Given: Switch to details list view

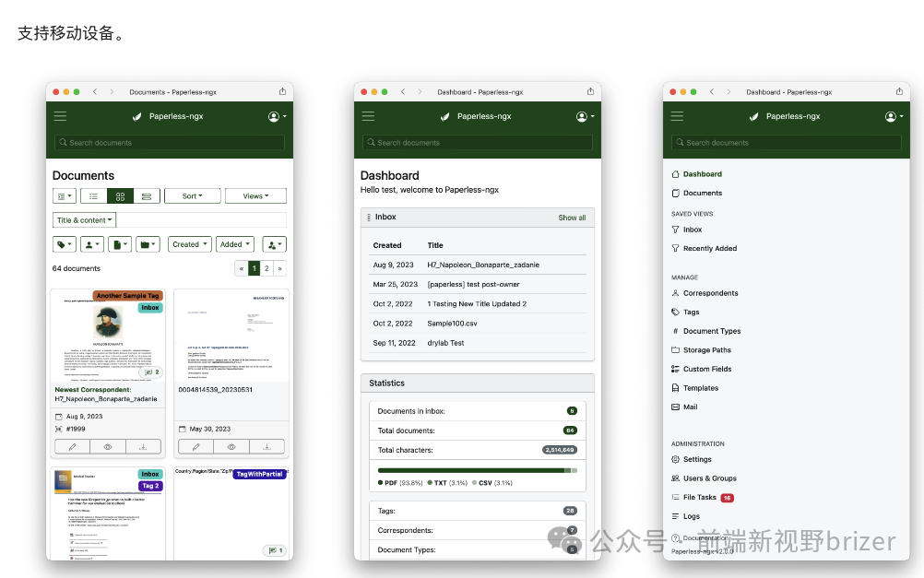Looking at the screenshot, I should (x=94, y=196).
